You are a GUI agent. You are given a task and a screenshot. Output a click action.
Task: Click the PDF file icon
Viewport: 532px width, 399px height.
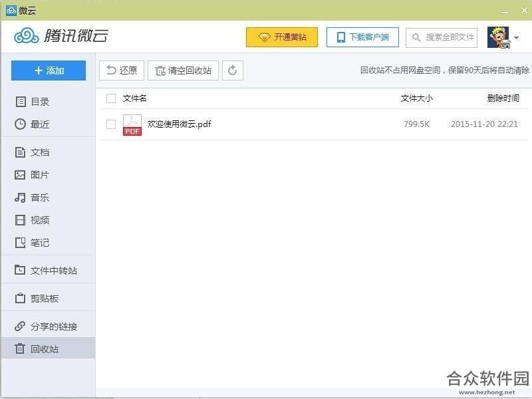pos(132,125)
